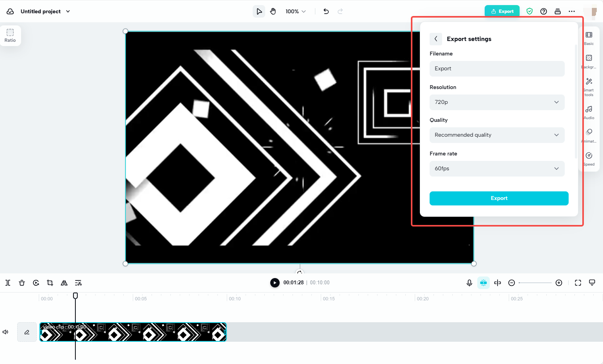603x364 pixels.
Task: Undo the last action
Action: click(326, 11)
